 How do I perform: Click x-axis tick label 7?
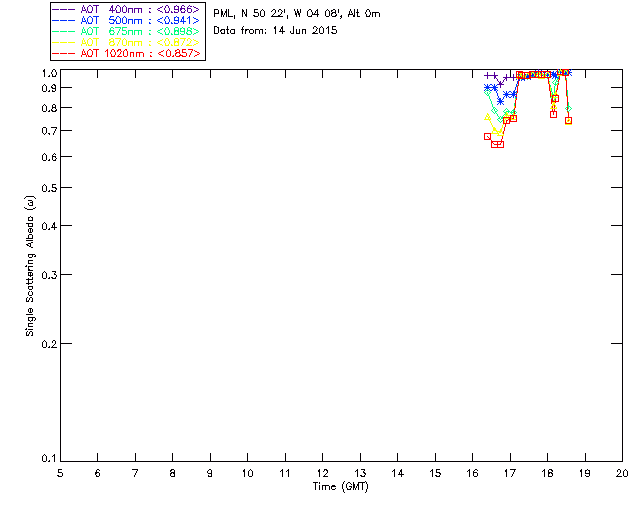pyautogui.click(x=135, y=474)
